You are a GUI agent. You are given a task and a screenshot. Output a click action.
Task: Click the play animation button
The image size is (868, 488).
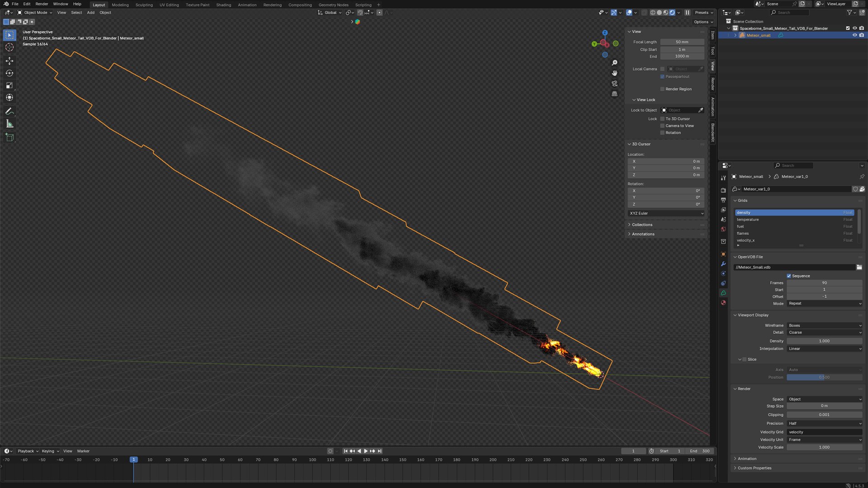366,451
